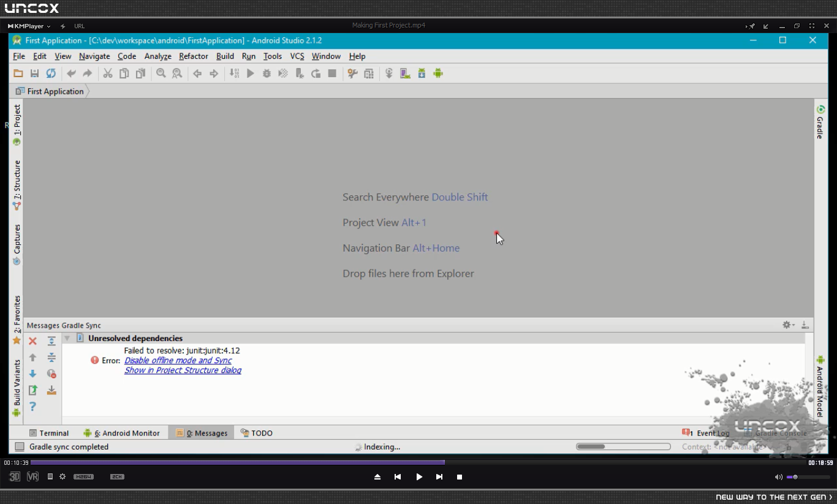
Task: Open Settings via the wrench toolbar icon
Action: 352,73
